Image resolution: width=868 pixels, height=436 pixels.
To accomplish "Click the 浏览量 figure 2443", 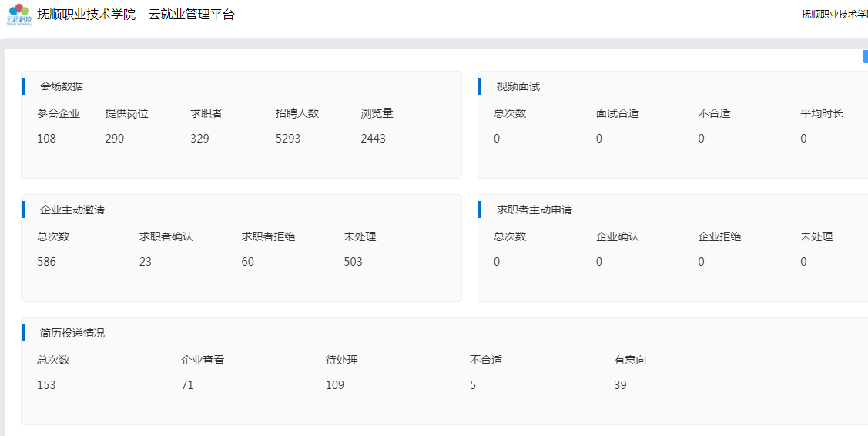I will pos(373,139).
